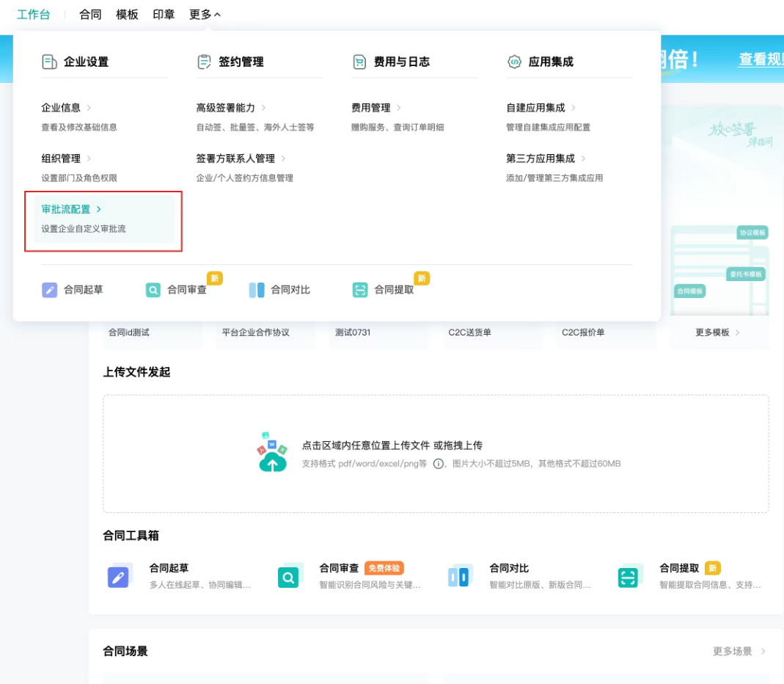784x684 pixels.
Task: Click the 合同提取 extraction icon
Action: (x=359, y=290)
